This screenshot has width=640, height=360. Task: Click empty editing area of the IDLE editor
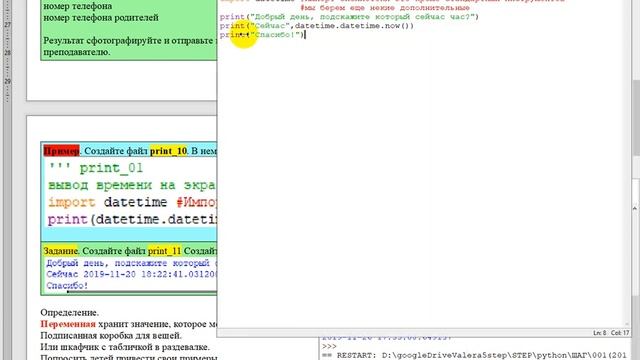[x=422, y=184]
